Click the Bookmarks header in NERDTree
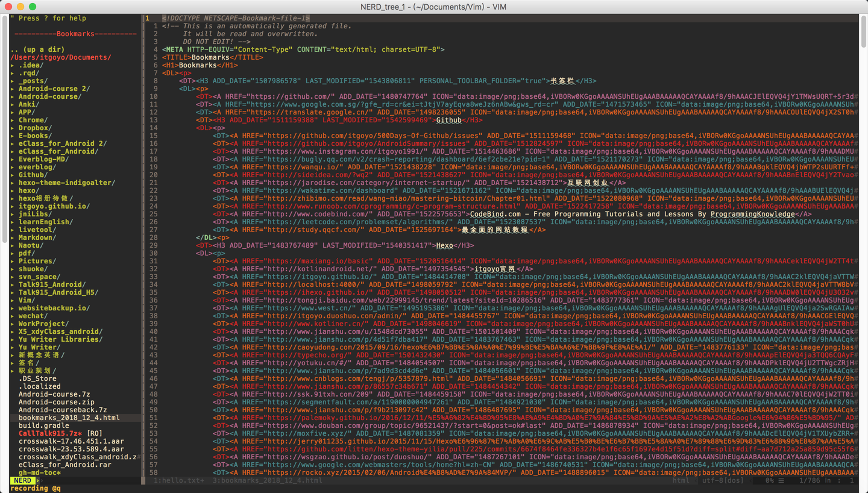Screen dimensions: 868x493 point(75,34)
